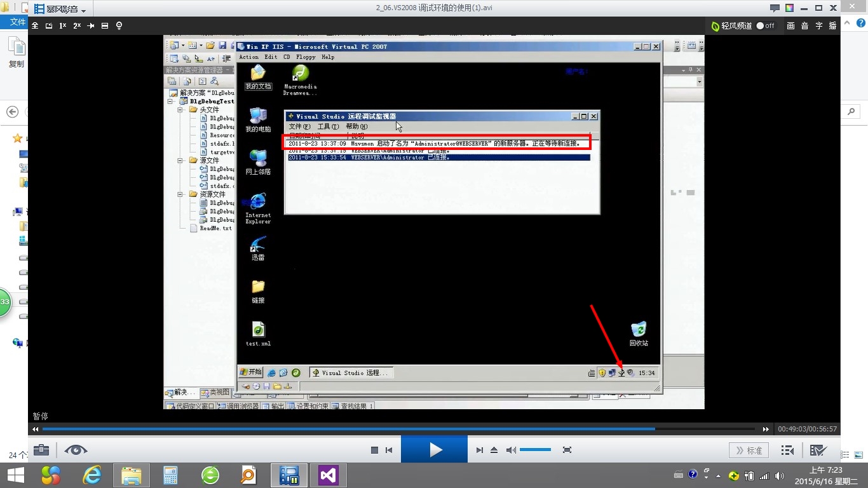The width and height of the screenshot is (868, 488).
Task: Click the Back arrow in Explorer window
Action: (12, 112)
